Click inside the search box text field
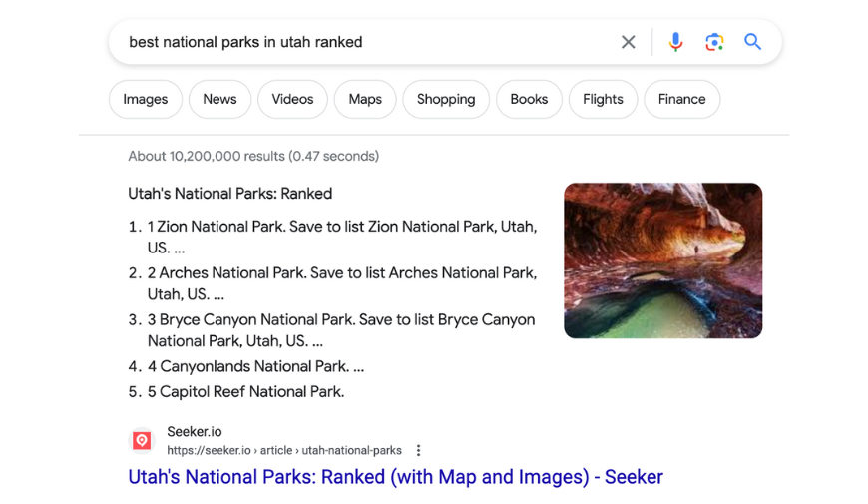Image resolution: width=868 pixels, height=504 pixels. pos(365,42)
